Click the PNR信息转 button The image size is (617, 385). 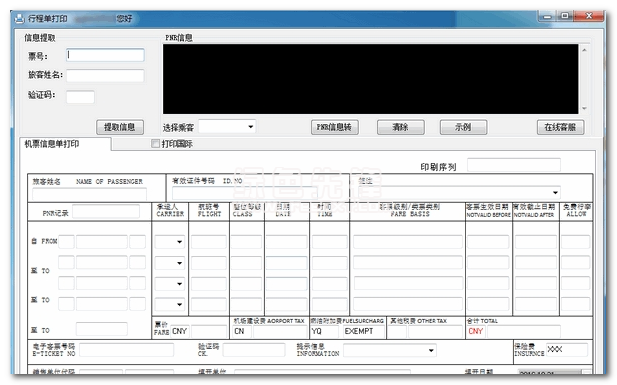coord(334,127)
